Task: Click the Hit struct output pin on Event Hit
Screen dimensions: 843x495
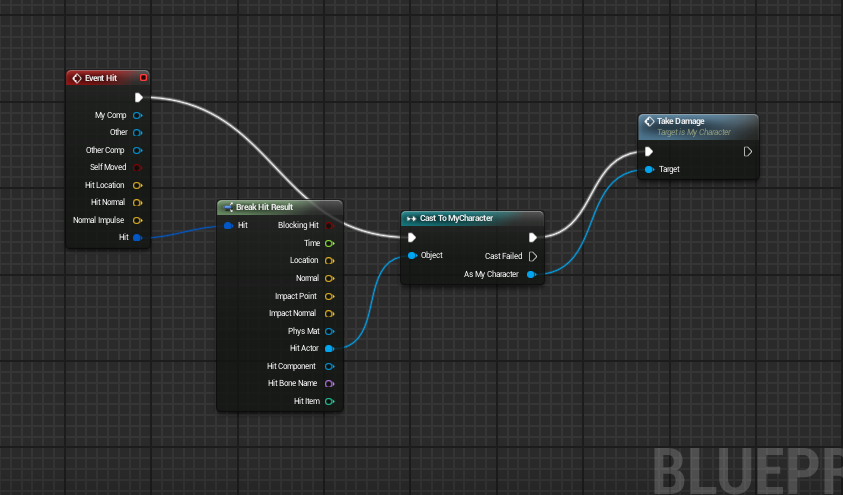Action: [x=138, y=237]
